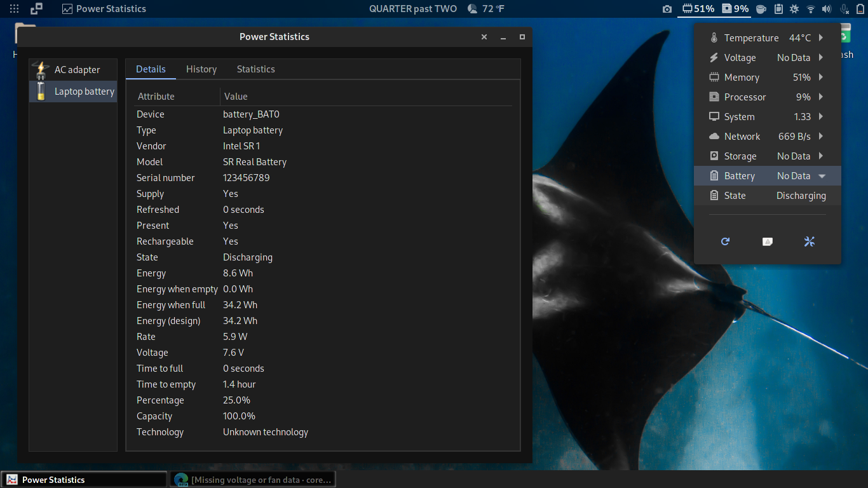Click the CPU icon beside Processor
The height and width of the screenshot is (488, 868).
714,97
